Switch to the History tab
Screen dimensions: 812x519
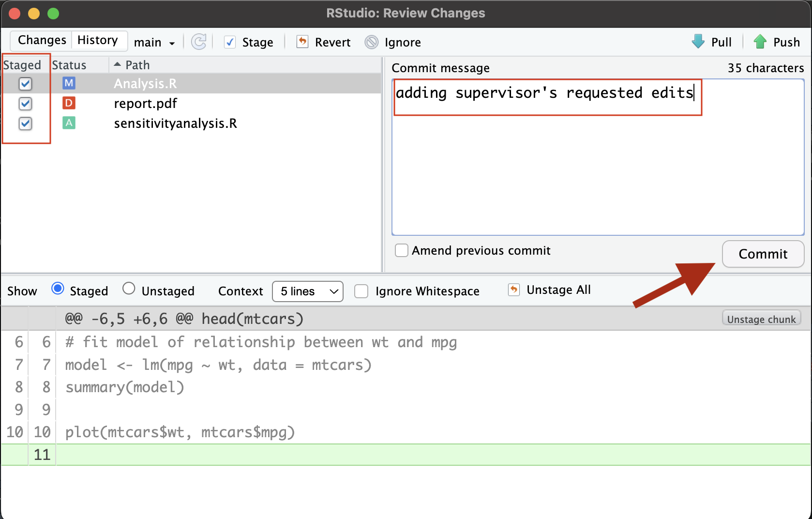click(x=98, y=40)
